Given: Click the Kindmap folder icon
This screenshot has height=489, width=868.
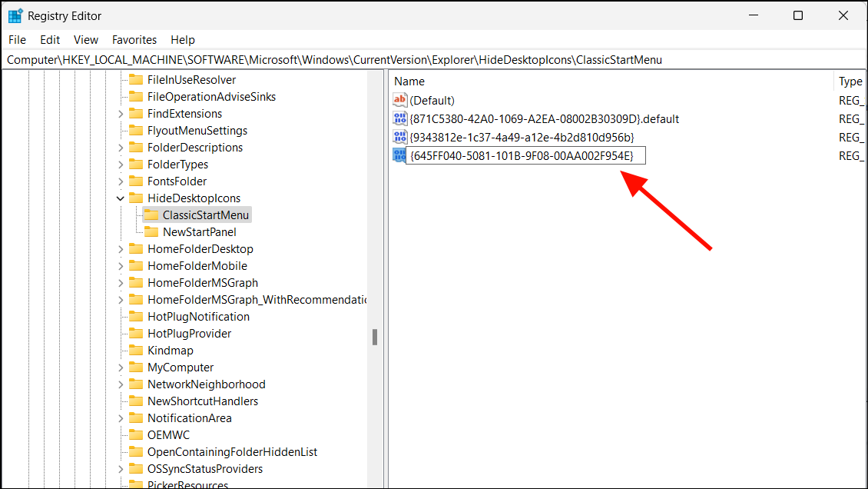Looking at the screenshot, I should coord(136,351).
